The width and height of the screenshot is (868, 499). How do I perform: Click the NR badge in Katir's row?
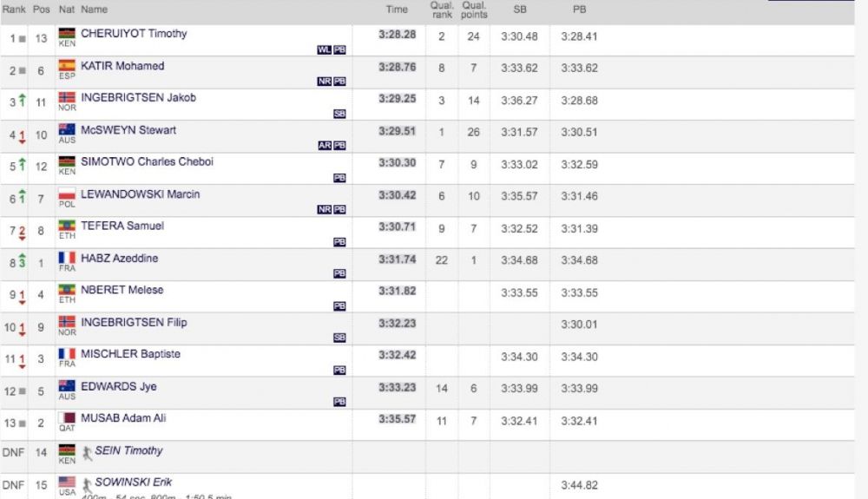tap(325, 82)
